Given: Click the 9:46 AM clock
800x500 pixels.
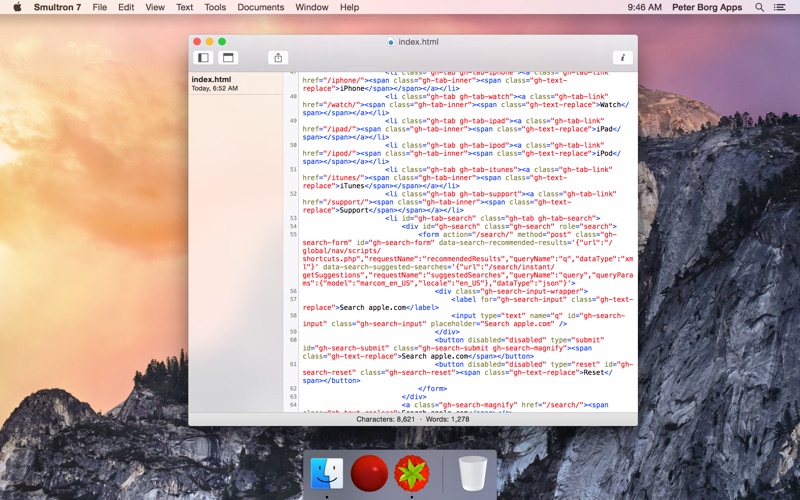Looking at the screenshot, I should click(644, 7).
